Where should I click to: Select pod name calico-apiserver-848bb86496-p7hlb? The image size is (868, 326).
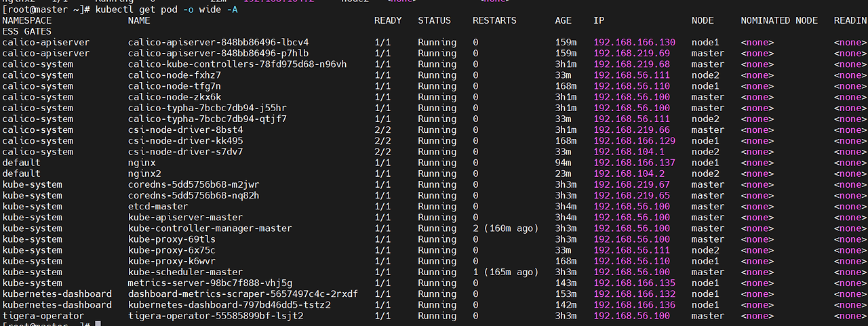[x=218, y=54]
